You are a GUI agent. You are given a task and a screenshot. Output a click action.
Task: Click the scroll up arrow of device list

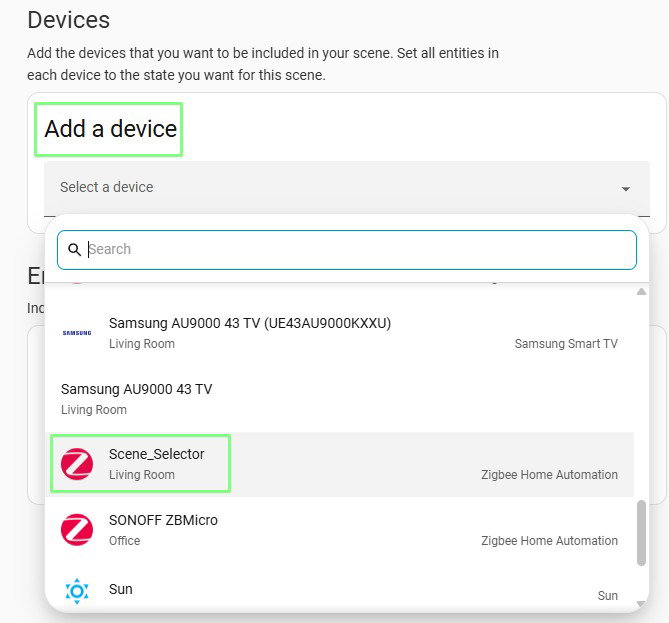(641, 292)
